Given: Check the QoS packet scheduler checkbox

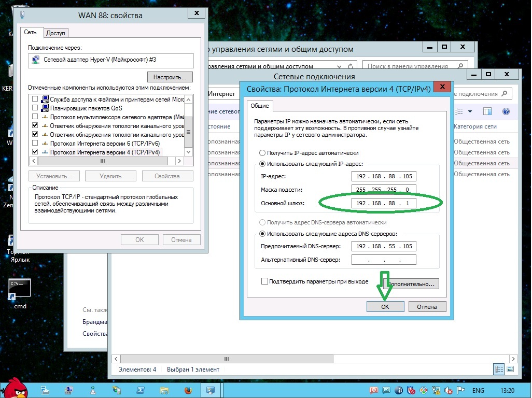Looking at the screenshot, I should pos(35,108).
